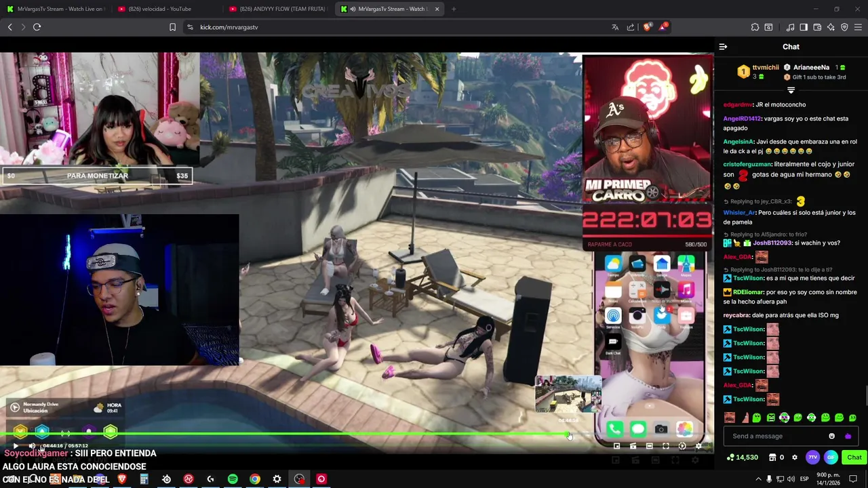Click the 14,530 channel points balance
Screen dimensions: 868x488
[x=742, y=457]
